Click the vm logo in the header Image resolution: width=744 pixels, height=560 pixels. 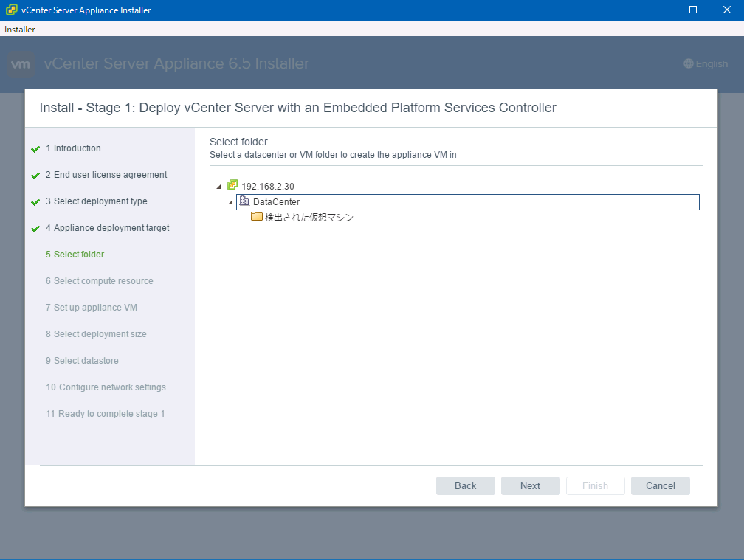[x=21, y=64]
